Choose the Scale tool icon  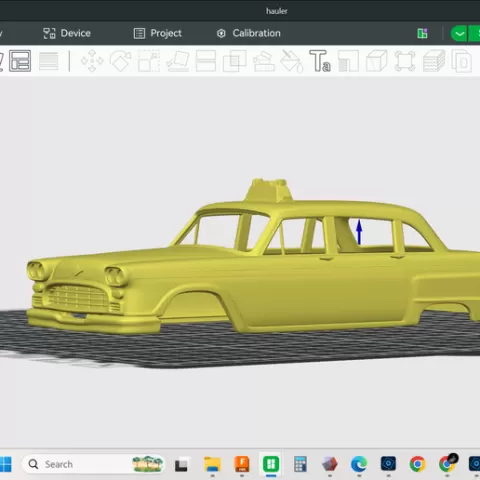point(149,61)
